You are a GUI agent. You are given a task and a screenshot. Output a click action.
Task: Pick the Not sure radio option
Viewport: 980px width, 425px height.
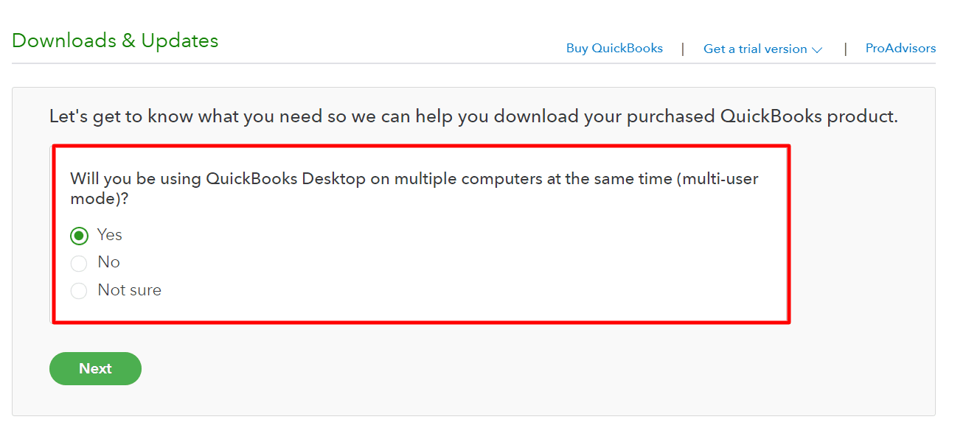(x=79, y=291)
